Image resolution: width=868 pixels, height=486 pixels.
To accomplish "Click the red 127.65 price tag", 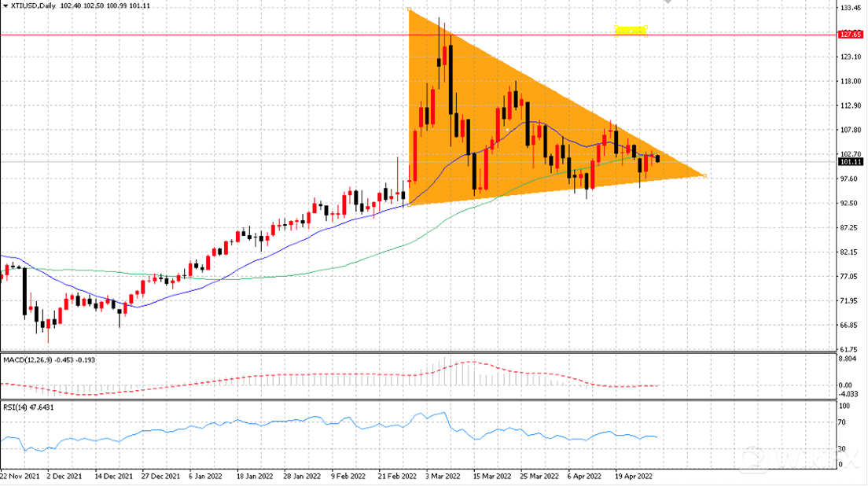I will click(850, 35).
